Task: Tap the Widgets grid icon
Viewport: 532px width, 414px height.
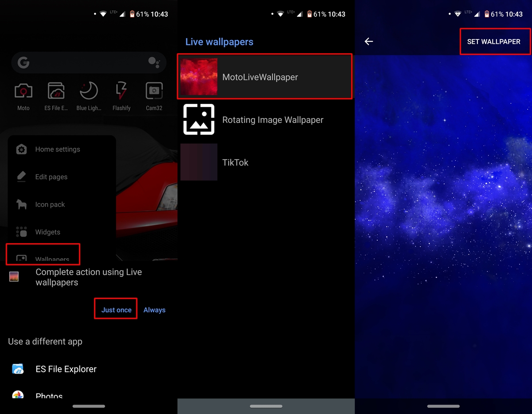Action: point(21,232)
